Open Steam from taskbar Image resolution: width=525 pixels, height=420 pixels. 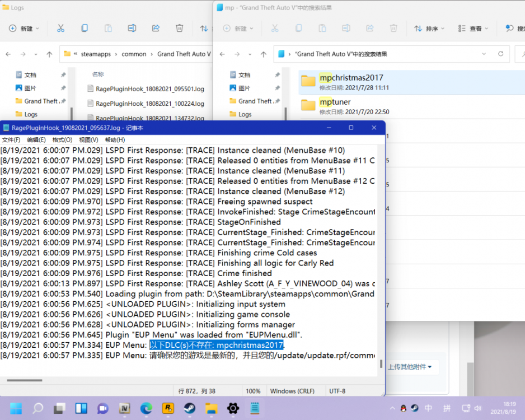pos(190,408)
